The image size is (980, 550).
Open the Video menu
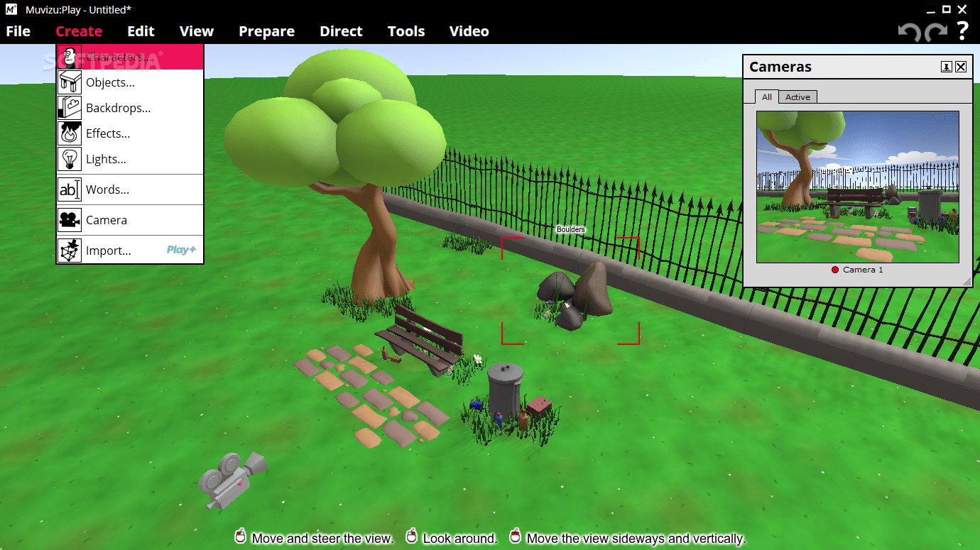[x=469, y=31]
